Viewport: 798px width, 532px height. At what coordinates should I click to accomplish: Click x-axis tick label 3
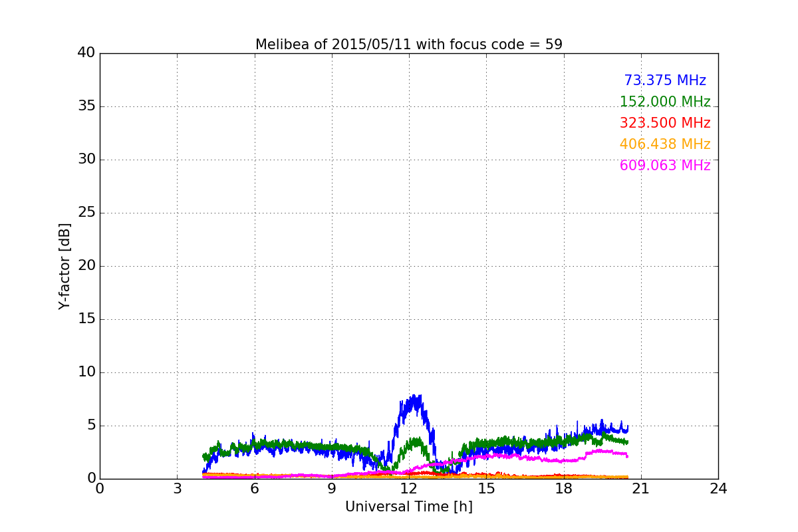pyautogui.click(x=177, y=489)
